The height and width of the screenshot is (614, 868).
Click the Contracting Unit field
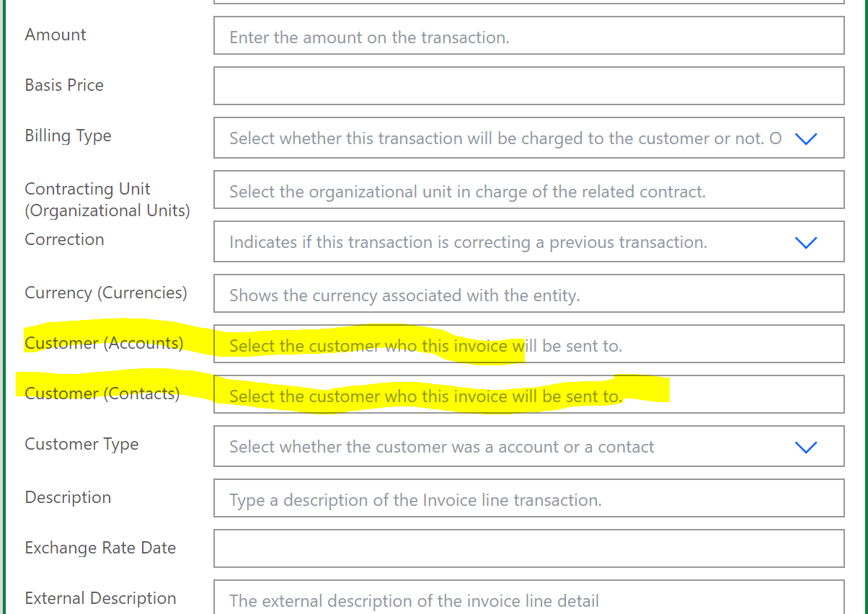(528, 190)
